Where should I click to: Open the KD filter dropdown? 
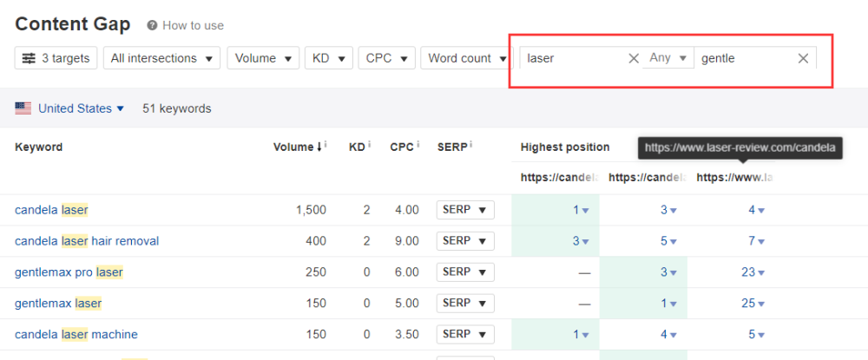tap(328, 58)
